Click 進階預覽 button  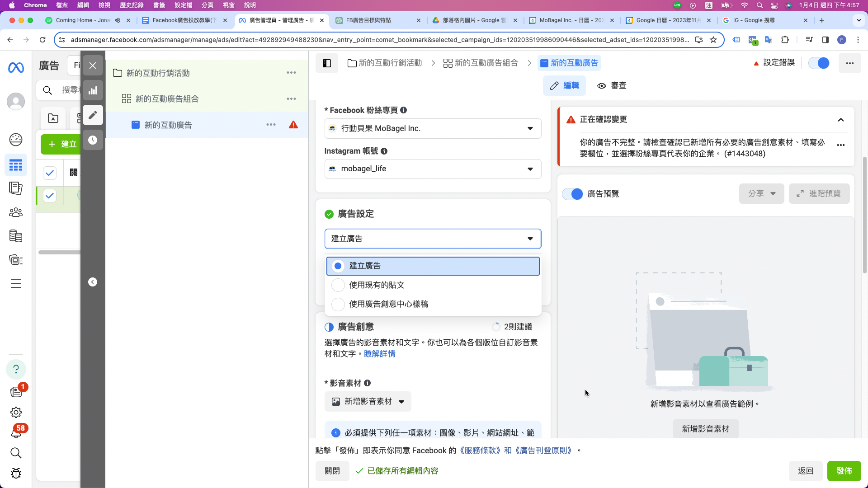coord(819,194)
